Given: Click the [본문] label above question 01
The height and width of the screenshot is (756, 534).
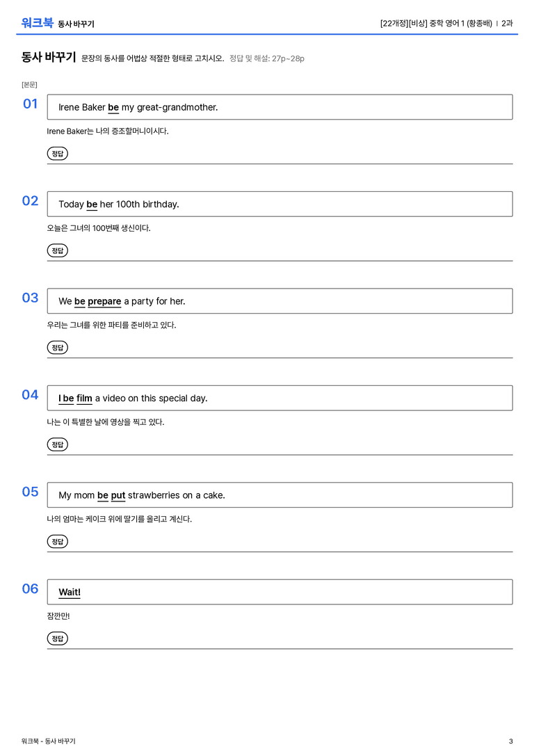Looking at the screenshot, I should click(x=29, y=84).
